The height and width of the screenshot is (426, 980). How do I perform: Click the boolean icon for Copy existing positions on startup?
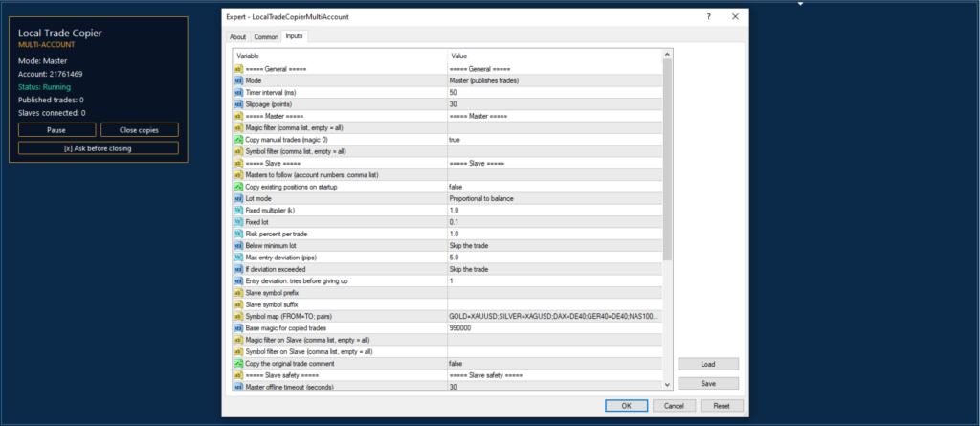238,187
